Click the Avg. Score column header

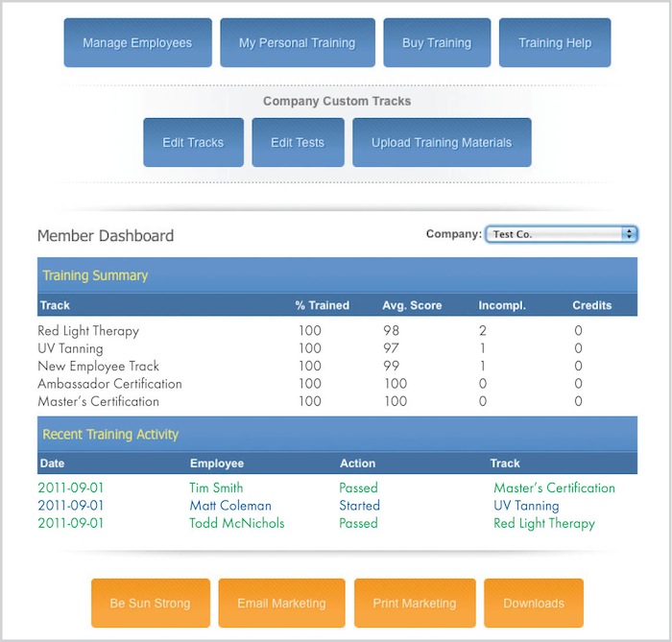[412, 306]
